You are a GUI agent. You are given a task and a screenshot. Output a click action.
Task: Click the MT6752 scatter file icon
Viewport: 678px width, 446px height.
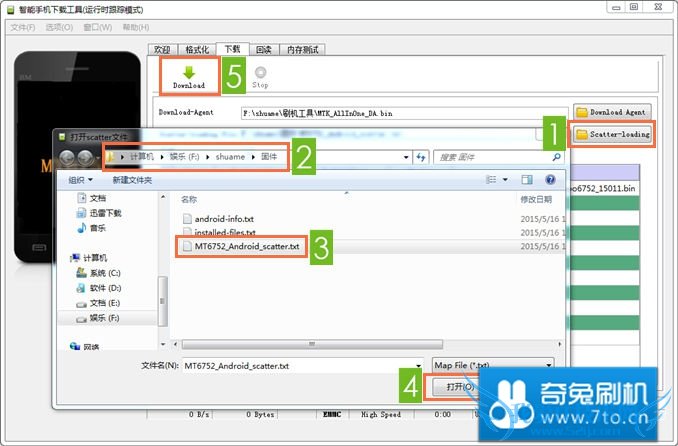tap(187, 246)
